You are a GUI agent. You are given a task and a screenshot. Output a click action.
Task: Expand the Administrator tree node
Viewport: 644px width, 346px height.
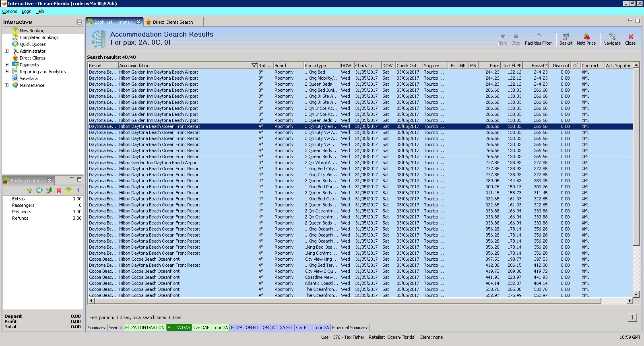point(6,51)
